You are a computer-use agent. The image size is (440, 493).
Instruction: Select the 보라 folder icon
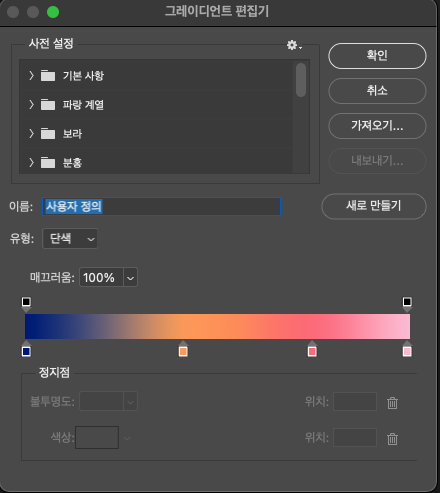point(48,134)
